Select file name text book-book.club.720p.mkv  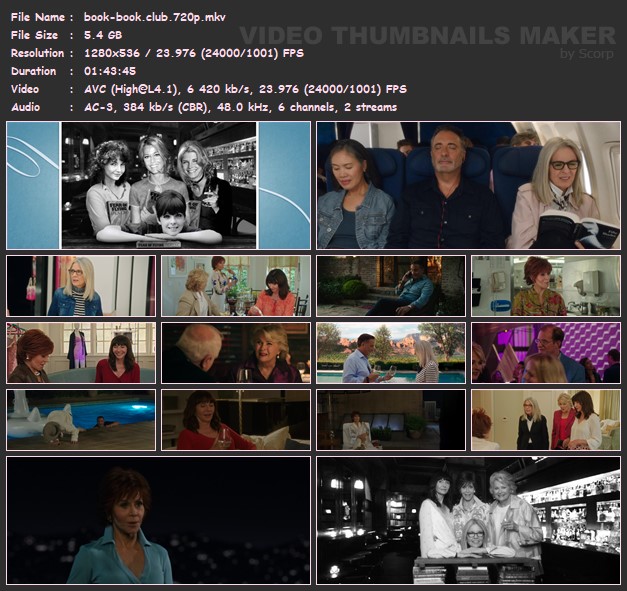pyautogui.click(x=155, y=17)
